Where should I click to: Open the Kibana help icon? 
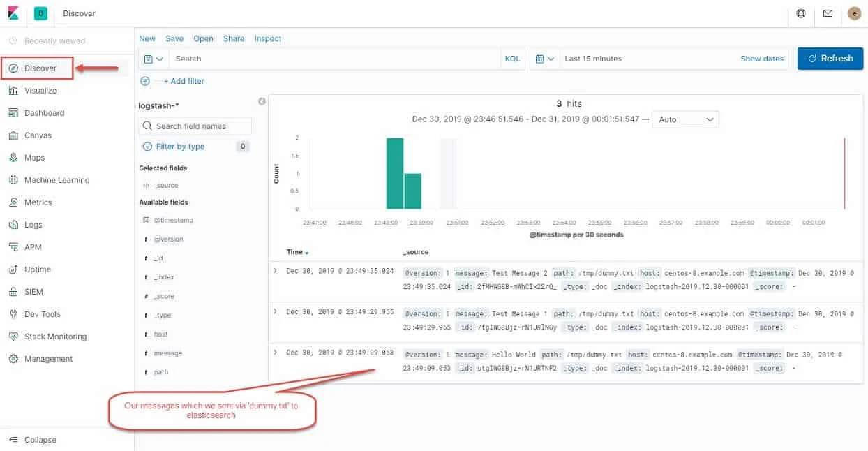(x=800, y=13)
